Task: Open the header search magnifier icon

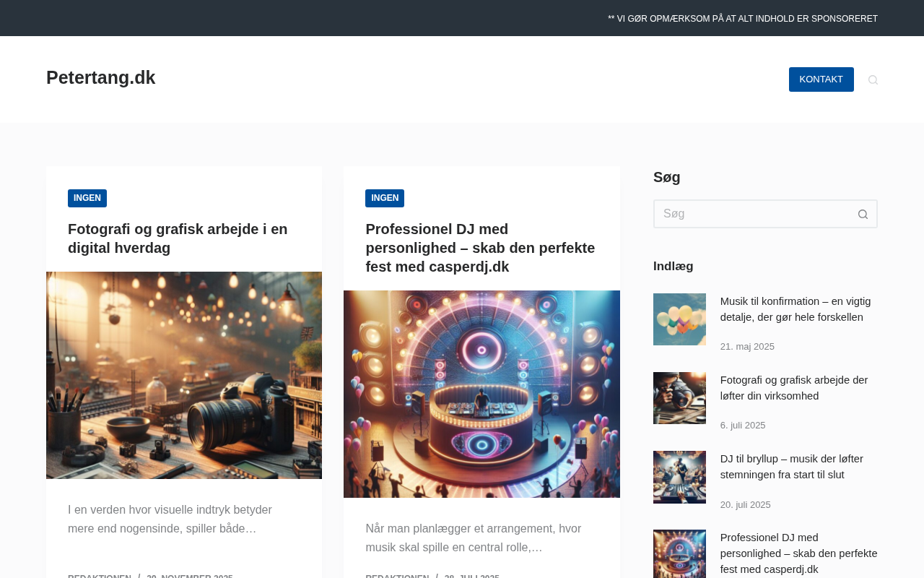Action: 873,79
